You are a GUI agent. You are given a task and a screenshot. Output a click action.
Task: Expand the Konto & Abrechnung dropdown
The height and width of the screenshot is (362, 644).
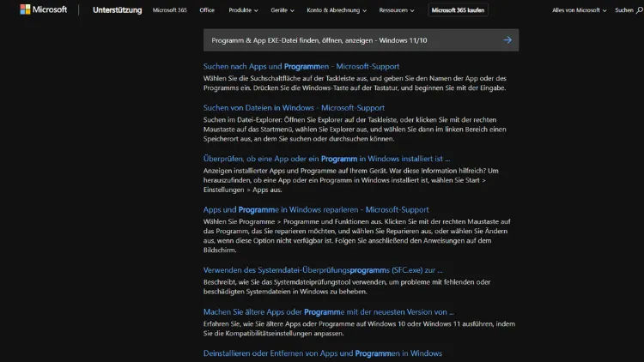click(337, 9)
